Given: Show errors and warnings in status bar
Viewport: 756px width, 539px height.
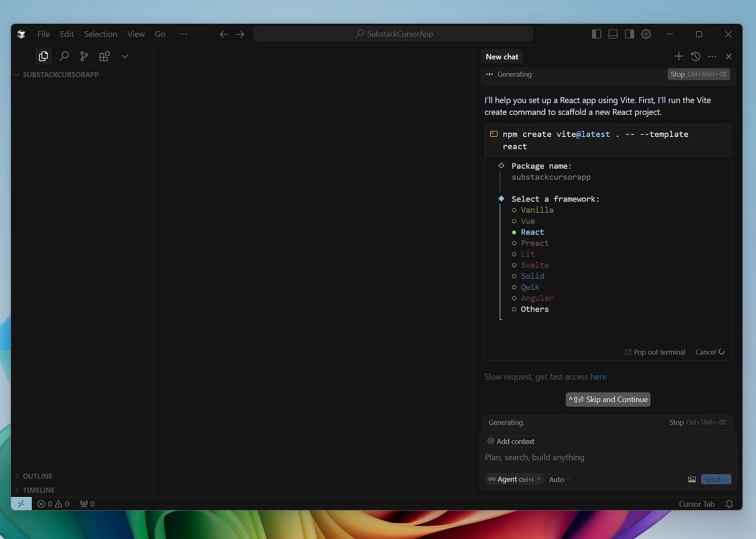Looking at the screenshot, I should pyautogui.click(x=53, y=504).
